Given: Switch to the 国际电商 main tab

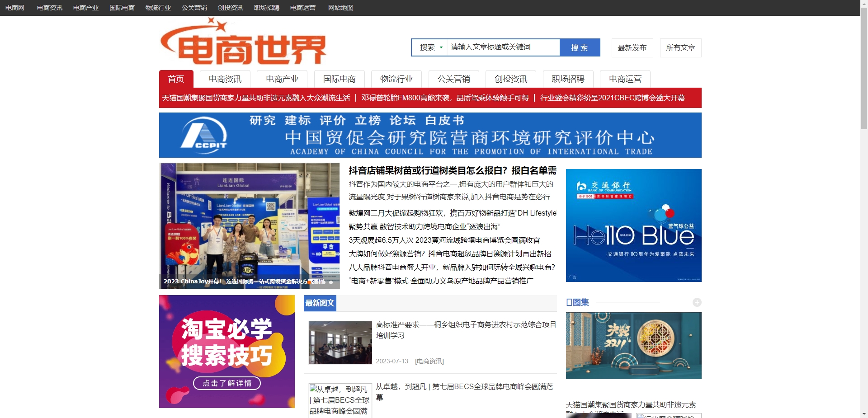Looking at the screenshot, I should (x=340, y=79).
